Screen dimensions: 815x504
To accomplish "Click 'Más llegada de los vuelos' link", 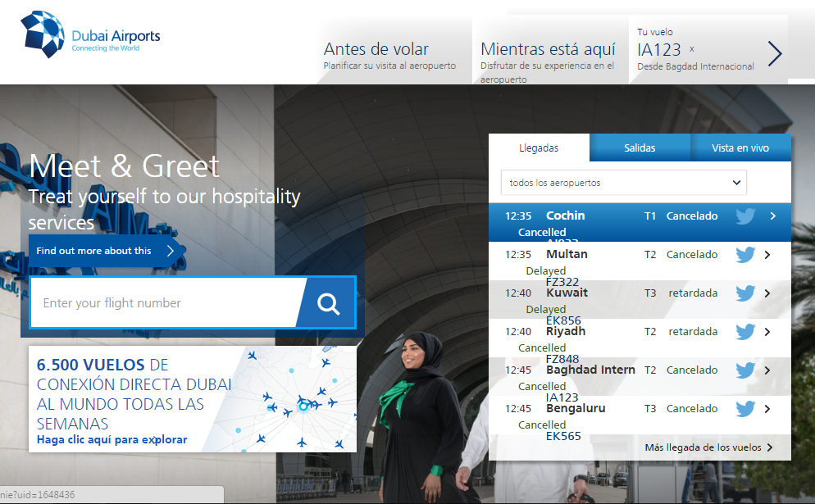I will [709, 447].
